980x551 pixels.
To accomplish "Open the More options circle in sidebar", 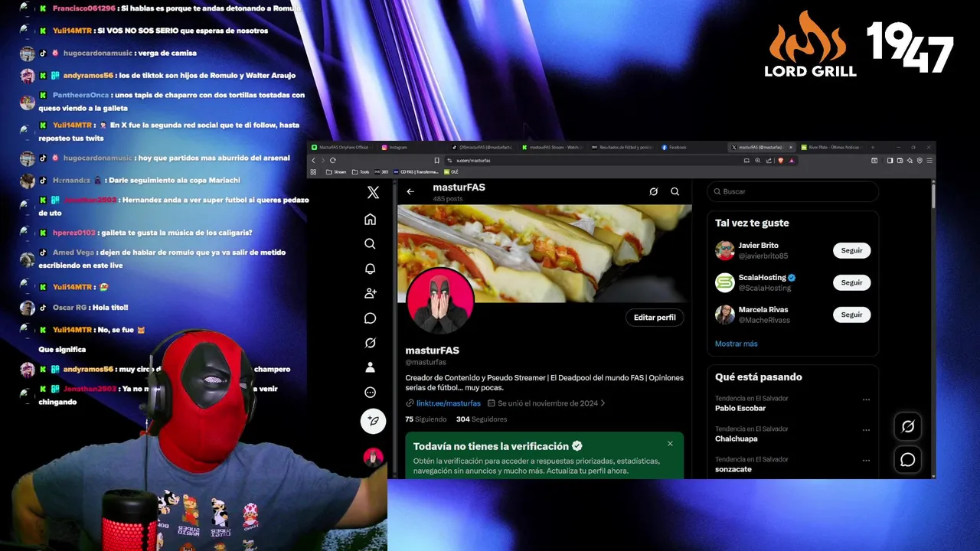I will [370, 393].
